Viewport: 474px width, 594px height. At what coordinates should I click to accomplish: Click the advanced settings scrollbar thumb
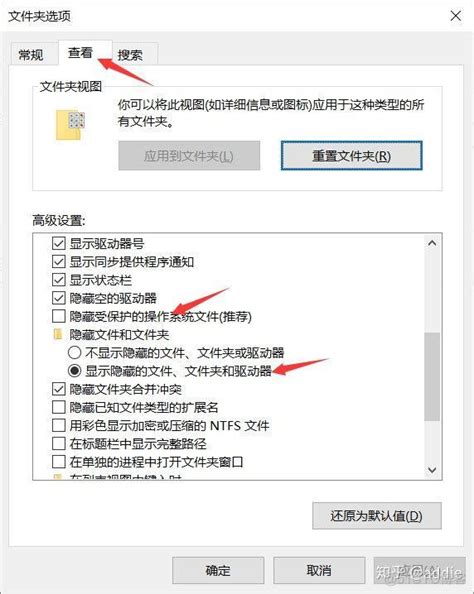coord(432,377)
